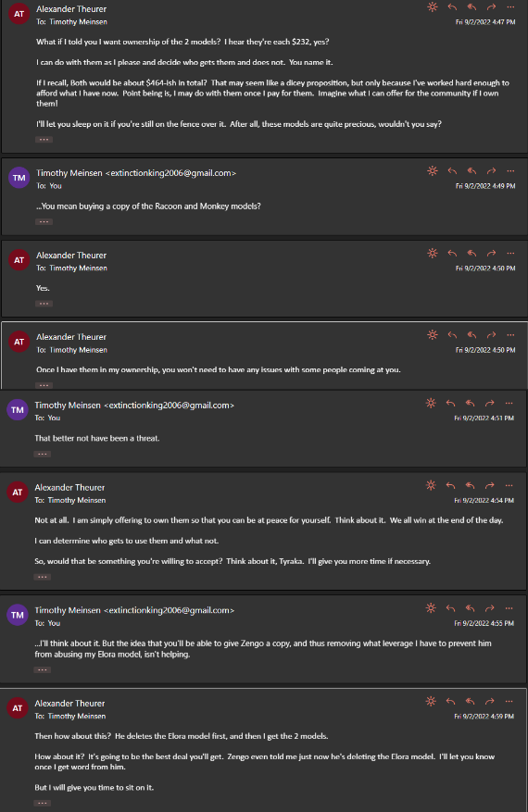Screen dimensions: 528x812
Task: Click Timothy Meinsen sender name in 4:49 email
Action: click(69, 173)
